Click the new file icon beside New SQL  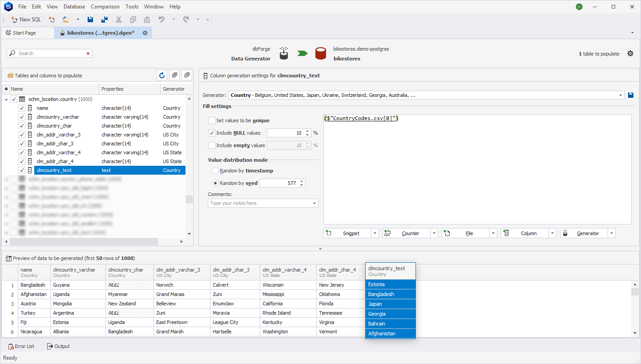coord(52,20)
